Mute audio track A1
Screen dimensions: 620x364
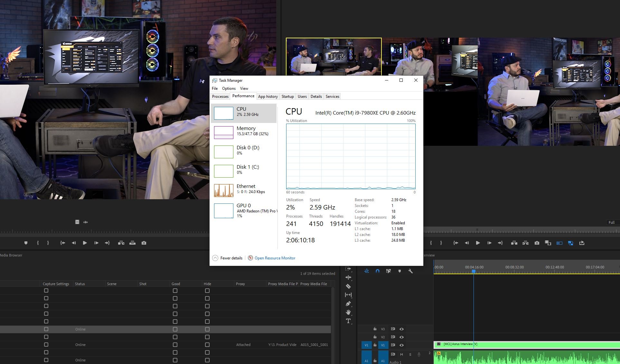pyautogui.click(x=401, y=354)
